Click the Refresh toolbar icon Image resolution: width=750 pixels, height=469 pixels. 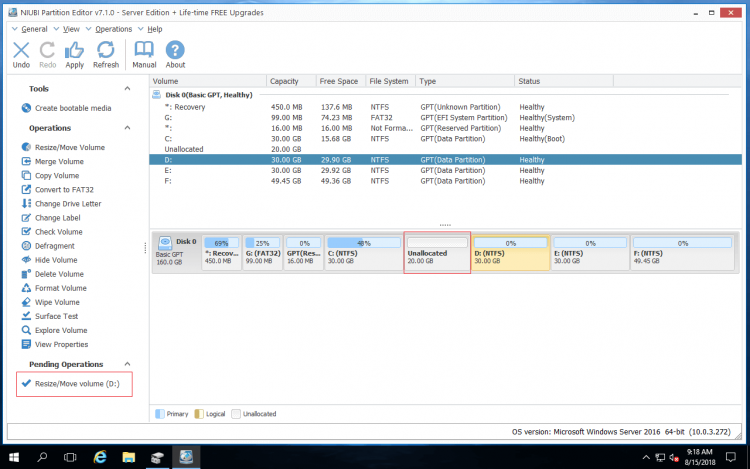click(x=106, y=50)
